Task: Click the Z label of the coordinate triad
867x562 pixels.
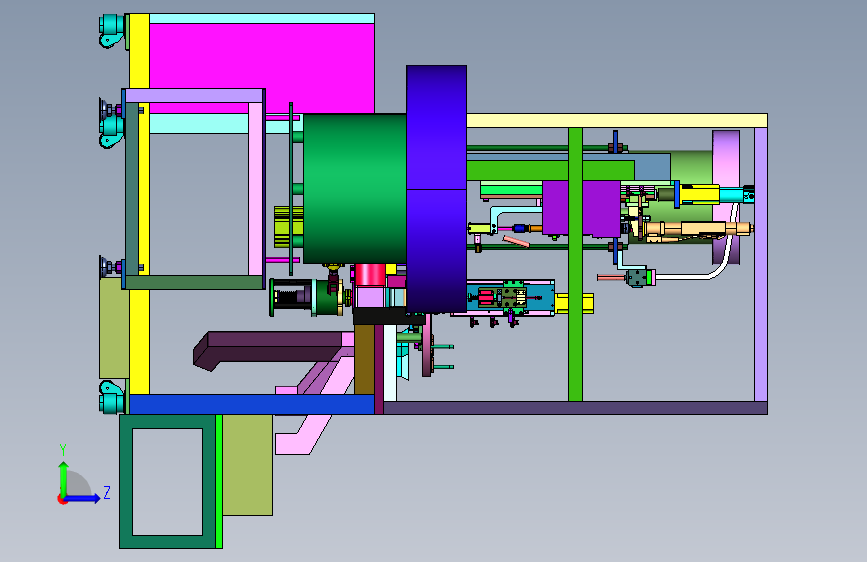Action: (x=107, y=492)
